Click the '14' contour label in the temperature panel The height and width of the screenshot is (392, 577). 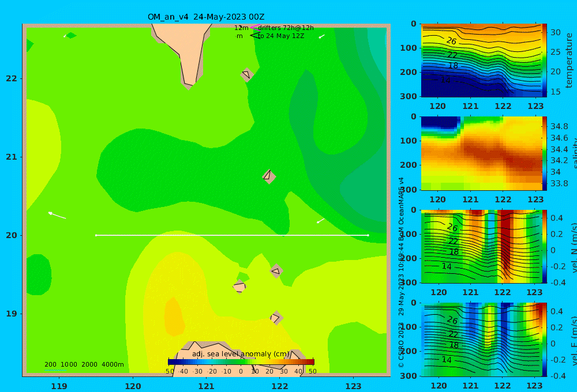tap(445, 80)
